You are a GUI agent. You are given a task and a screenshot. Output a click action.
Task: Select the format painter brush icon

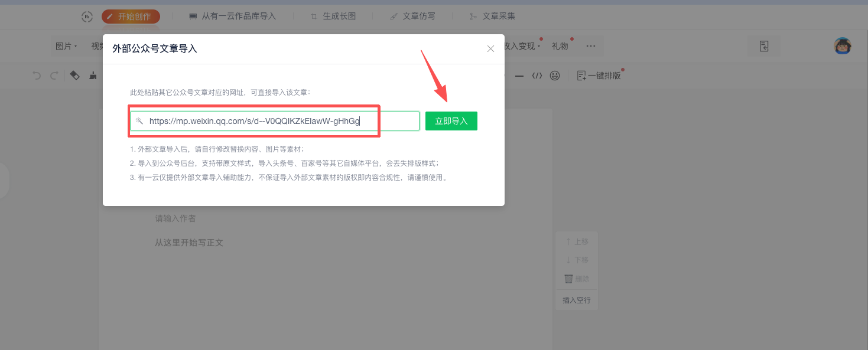(93, 76)
